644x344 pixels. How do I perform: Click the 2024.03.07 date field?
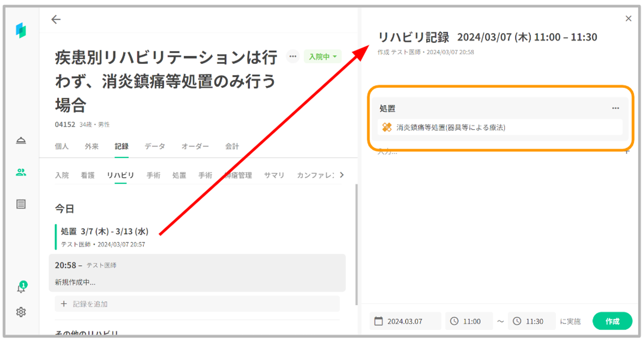tap(405, 321)
